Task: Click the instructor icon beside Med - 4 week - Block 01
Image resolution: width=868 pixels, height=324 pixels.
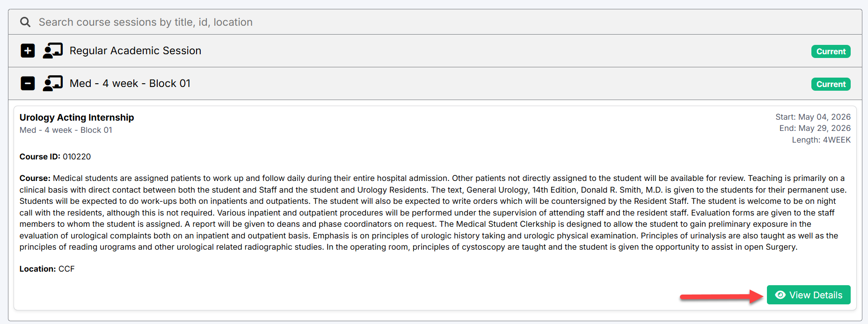Action: click(52, 83)
